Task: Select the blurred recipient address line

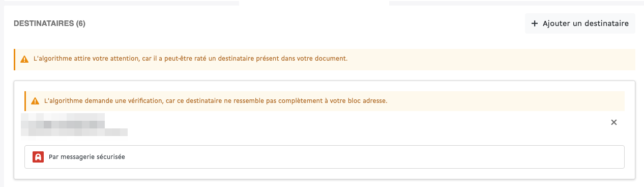Action: tap(74, 132)
